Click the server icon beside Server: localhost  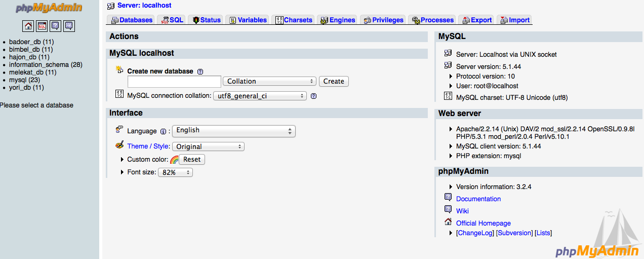(111, 6)
